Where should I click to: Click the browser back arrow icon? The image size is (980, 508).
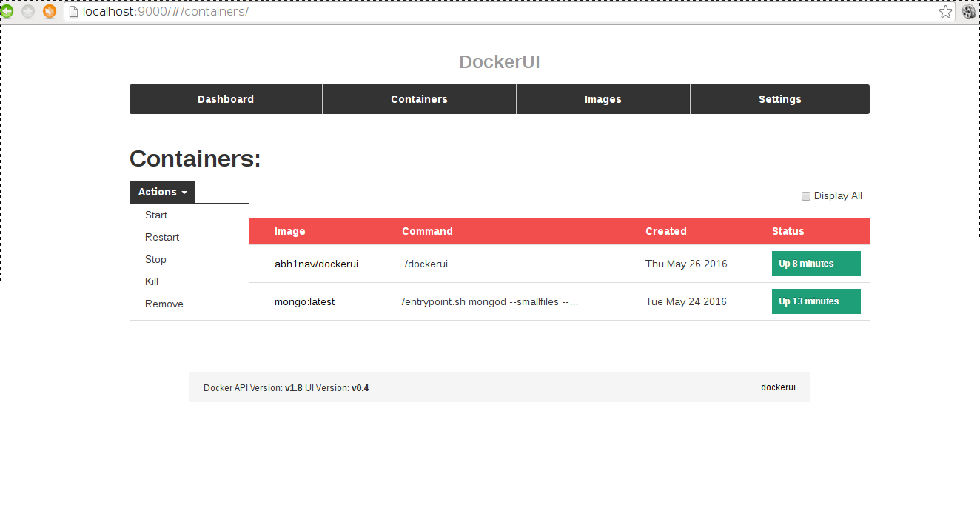click(x=7, y=11)
